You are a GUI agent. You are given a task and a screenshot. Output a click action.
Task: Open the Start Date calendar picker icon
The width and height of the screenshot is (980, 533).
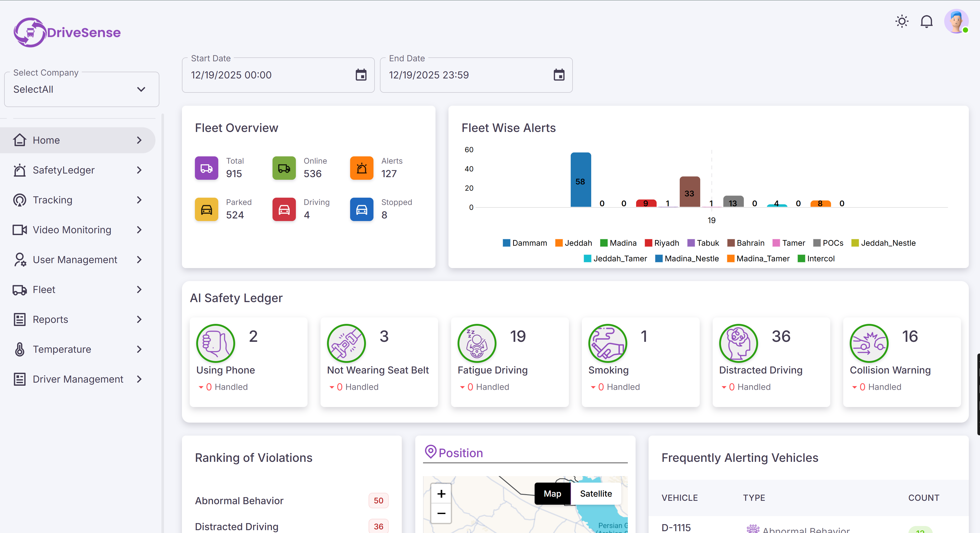pos(361,75)
